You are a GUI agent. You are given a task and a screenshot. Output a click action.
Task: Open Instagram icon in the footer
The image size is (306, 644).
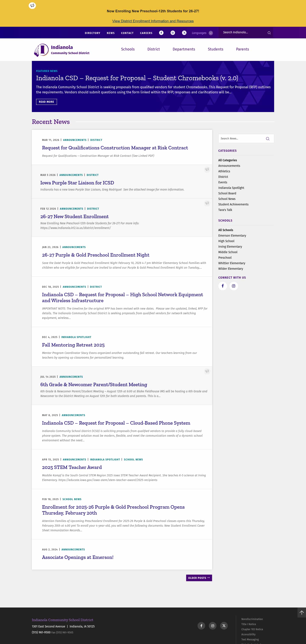click(x=212, y=626)
